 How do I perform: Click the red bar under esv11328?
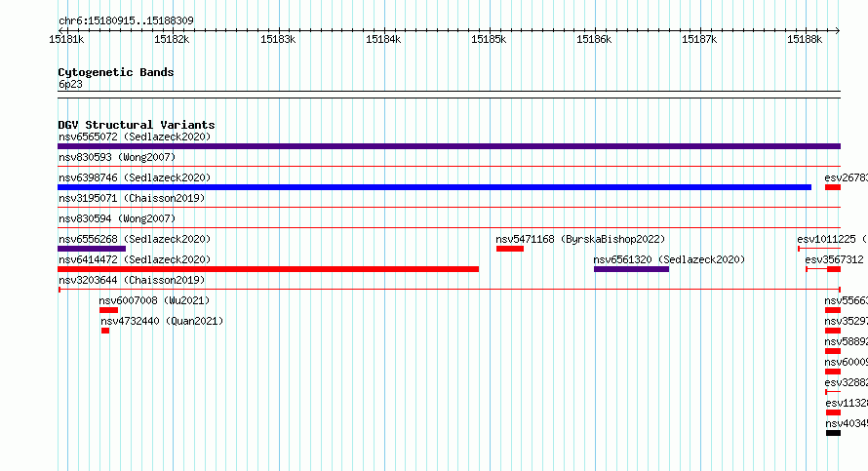point(833,412)
